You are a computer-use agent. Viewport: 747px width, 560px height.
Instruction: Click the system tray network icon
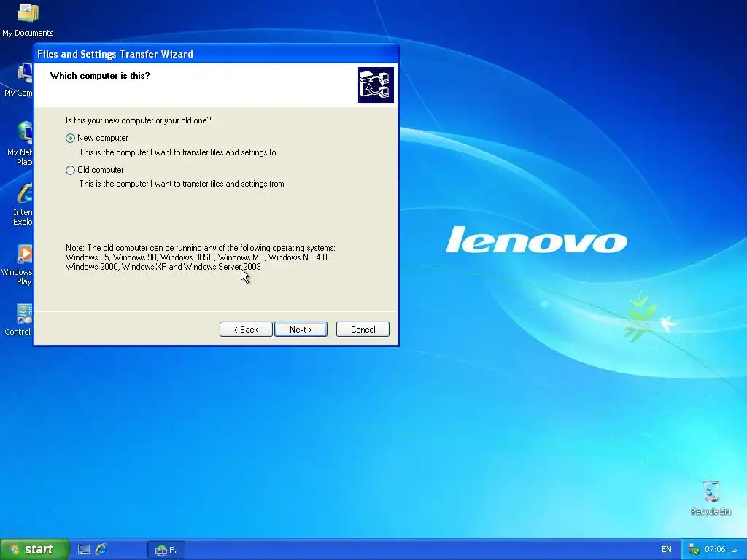tap(694, 550)
